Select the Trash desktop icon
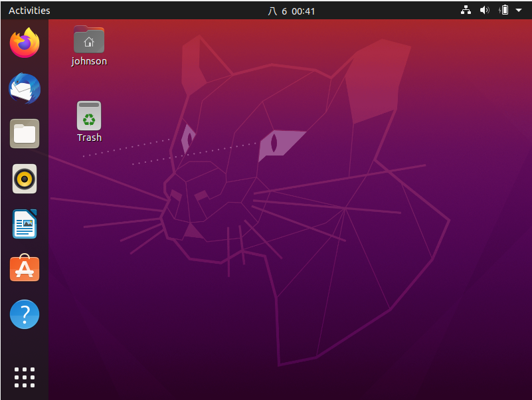Image resolution: width=532 pixels, height=400 pixels. pyautogui.click(x=89, y=116)
